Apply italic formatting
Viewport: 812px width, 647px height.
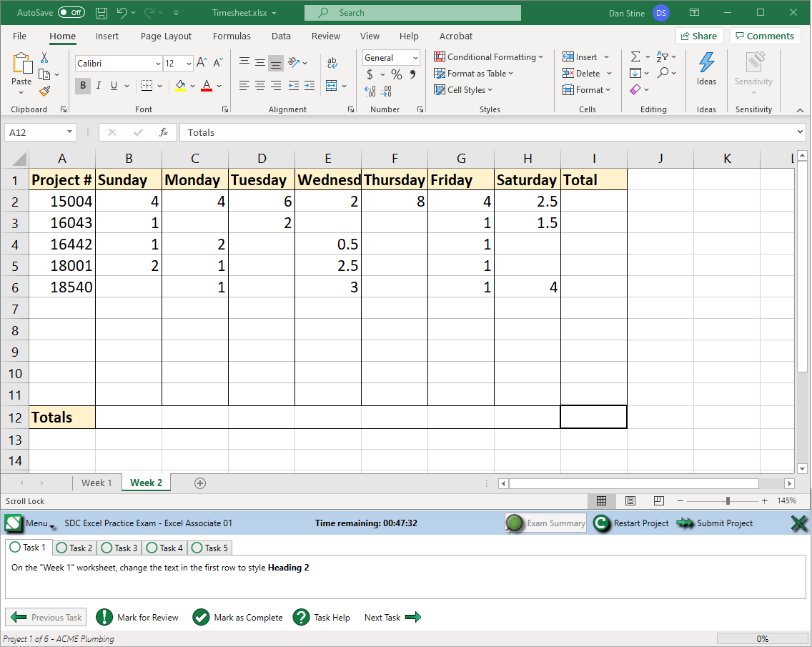(99, 86)
